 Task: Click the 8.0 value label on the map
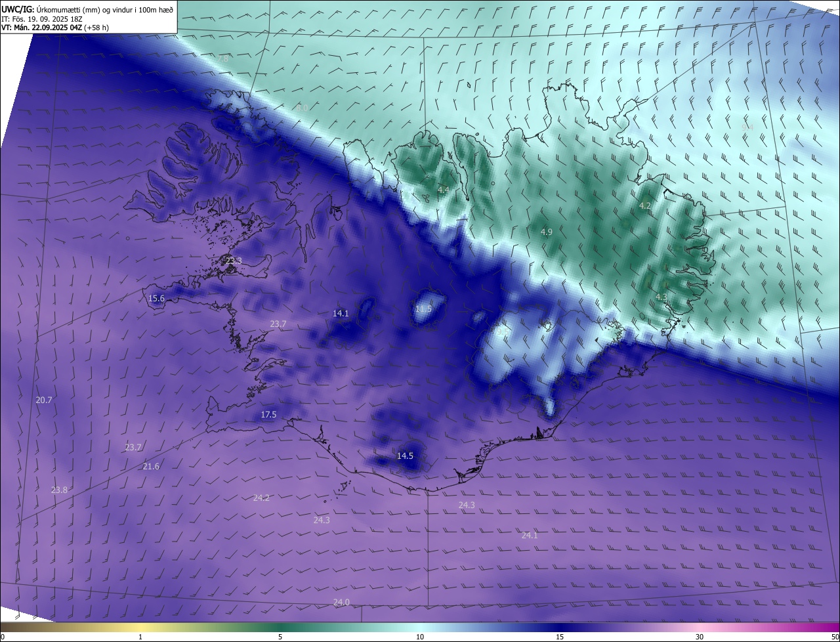pyautogui.click(x=301, y=108)
